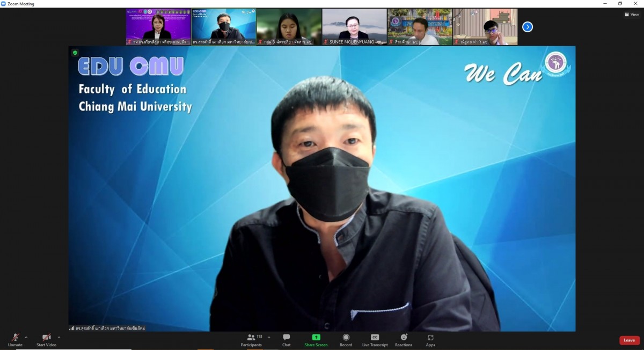This screenshot has width=644, height=350.
Task: Open the Participants panel
Action: click(251, 340)
